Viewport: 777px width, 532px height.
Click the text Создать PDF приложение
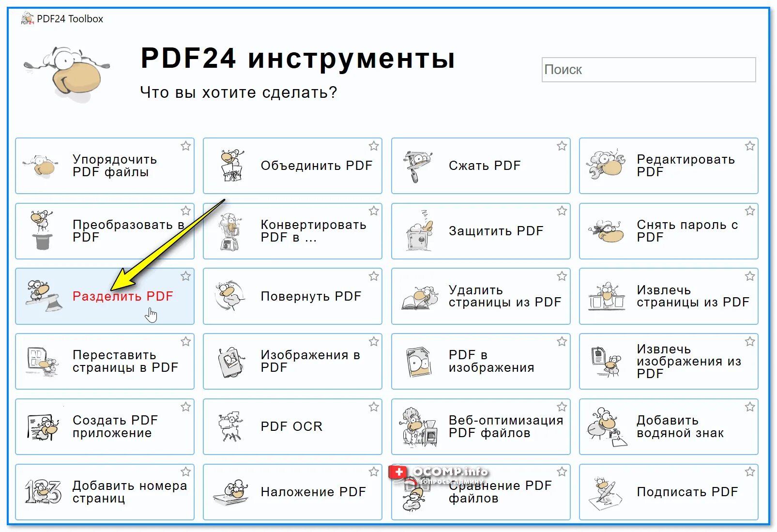point(115,426)
